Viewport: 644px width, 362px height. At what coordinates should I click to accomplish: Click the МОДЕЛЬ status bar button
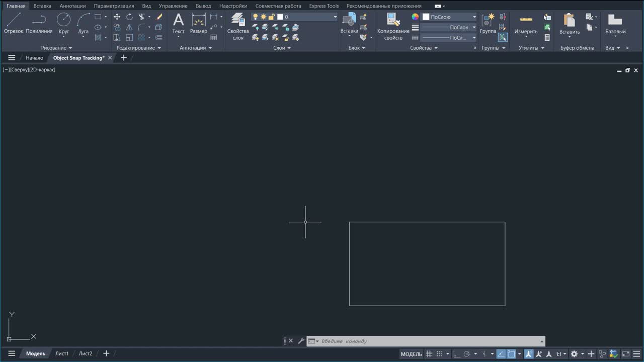411,354
